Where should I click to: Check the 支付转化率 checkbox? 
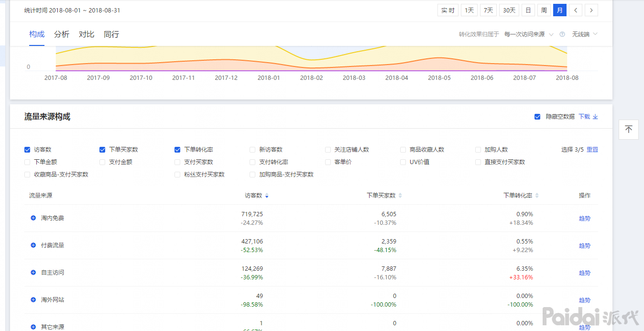tap(252, 162)
